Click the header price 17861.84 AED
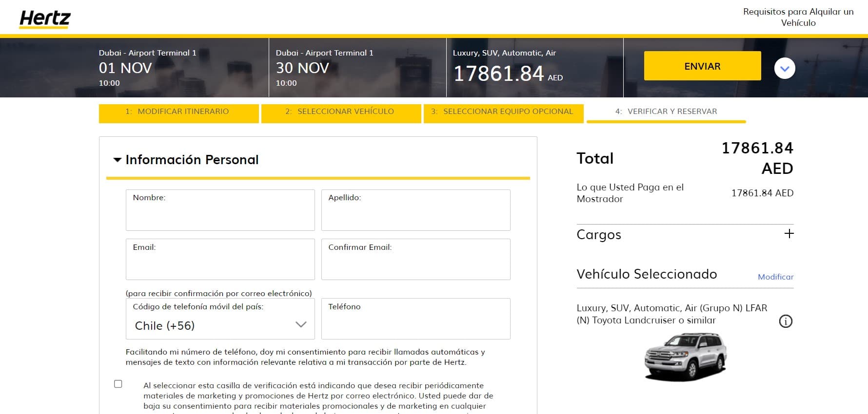The height and width of the screenshot is (414, 868). tap(508, 74)
